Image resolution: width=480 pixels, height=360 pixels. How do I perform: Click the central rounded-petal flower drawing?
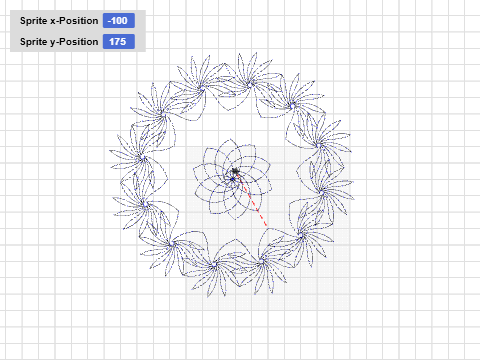pyautogui.click(x=232, y=179)
